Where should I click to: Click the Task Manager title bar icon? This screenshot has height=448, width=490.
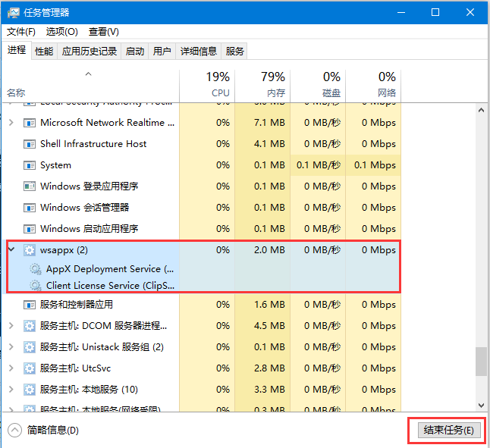[14, 12]
